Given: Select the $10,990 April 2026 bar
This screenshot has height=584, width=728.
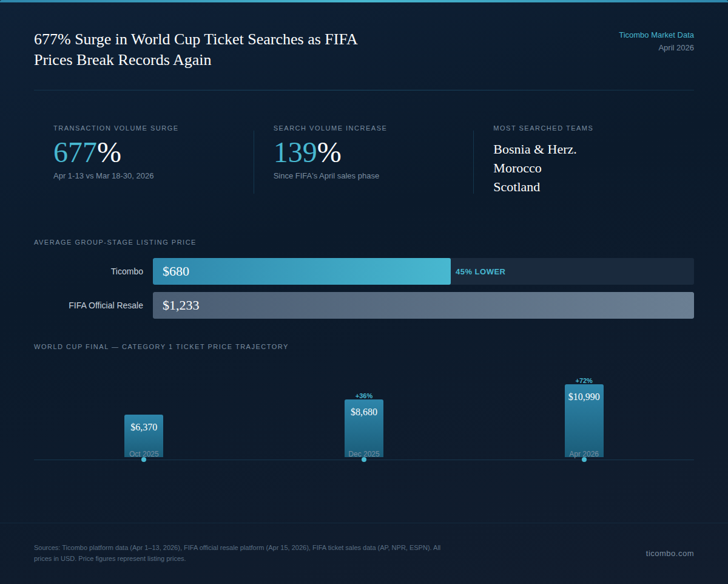Looking at the screenshot, I should point(584,420).
